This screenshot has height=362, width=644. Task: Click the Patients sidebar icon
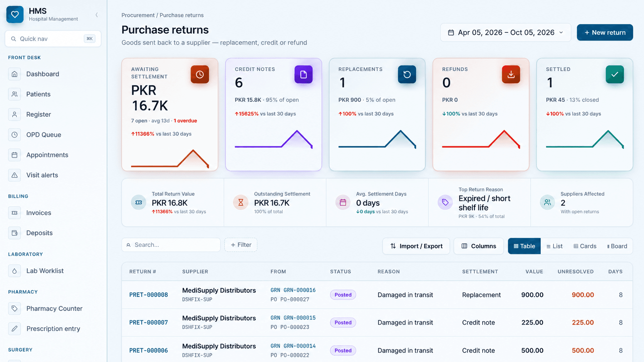pyautogui.click(x=15, y=94)
